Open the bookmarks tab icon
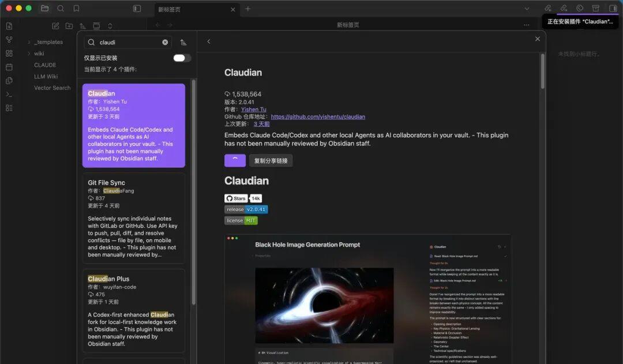This screenshot has height=364, width=623. [76, 8]
